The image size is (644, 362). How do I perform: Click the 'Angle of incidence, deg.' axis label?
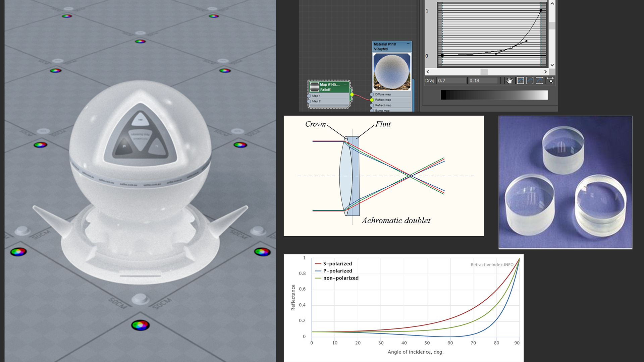tap(416, 352)
